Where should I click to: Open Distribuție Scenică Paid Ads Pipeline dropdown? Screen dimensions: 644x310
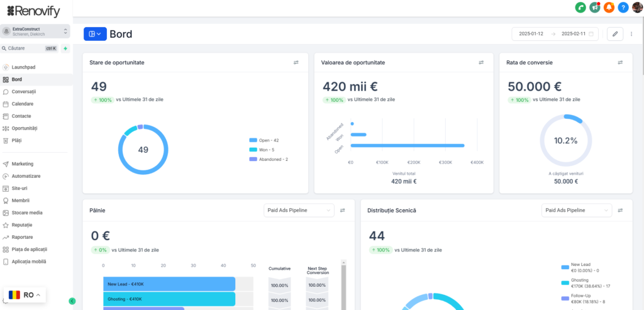point(577,210)
